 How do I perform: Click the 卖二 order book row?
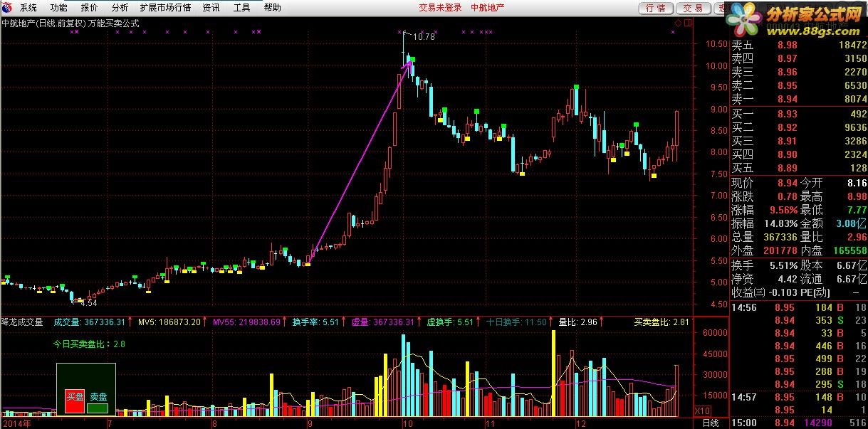click(799, 85)
